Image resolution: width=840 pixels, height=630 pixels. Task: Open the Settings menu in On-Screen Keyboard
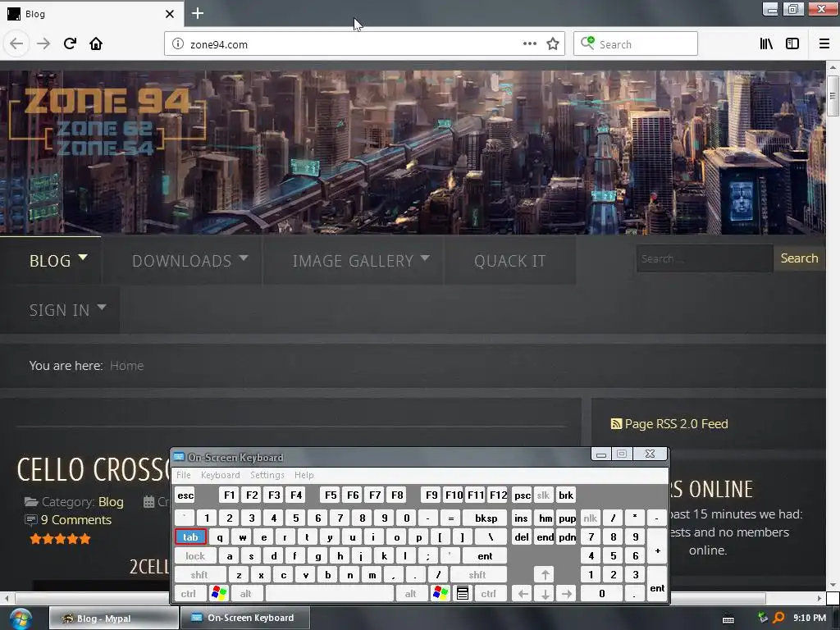[267, 475]
